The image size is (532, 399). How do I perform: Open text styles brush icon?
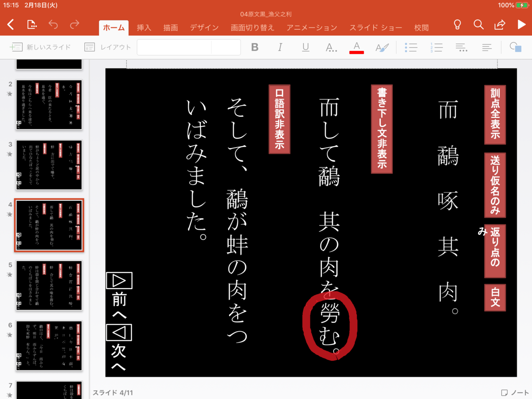pos(382,47)
